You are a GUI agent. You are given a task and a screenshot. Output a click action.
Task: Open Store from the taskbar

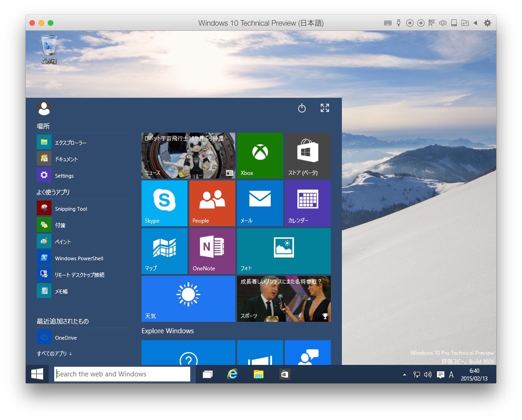(284, 375)
